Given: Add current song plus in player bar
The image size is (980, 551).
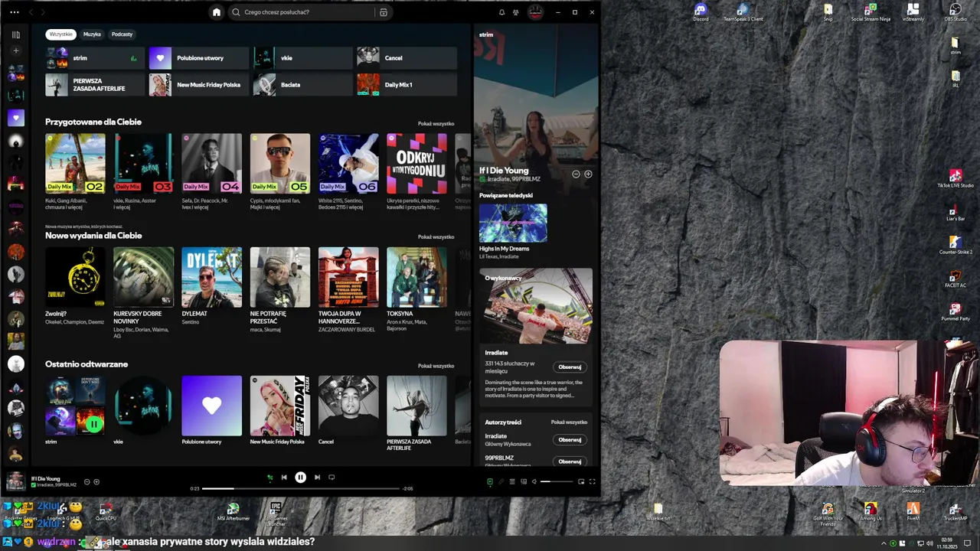Looking at the screenshot, I should (96, 482).
